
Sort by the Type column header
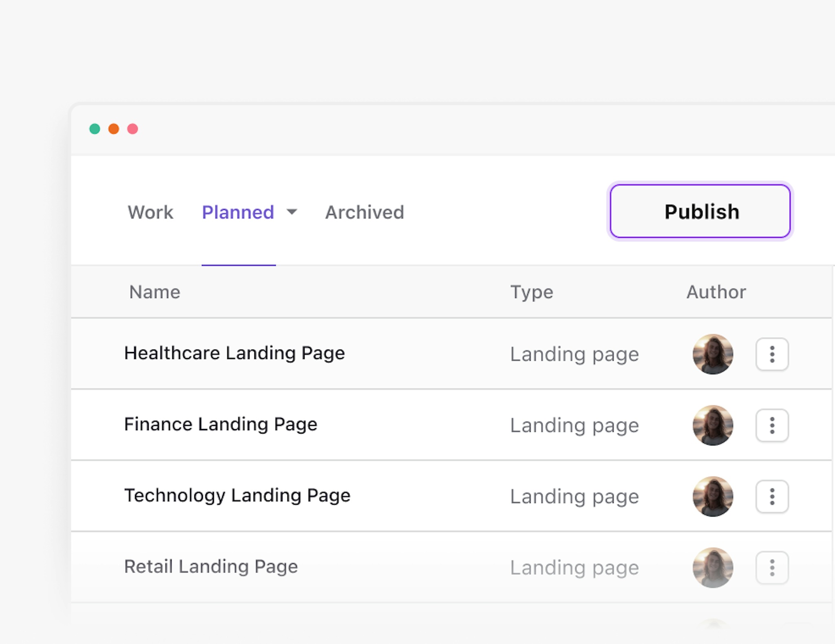click(x=532, y=292)
